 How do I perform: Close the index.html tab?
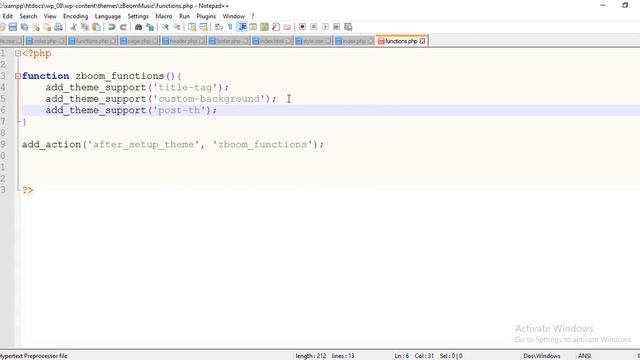coord(288,41)
